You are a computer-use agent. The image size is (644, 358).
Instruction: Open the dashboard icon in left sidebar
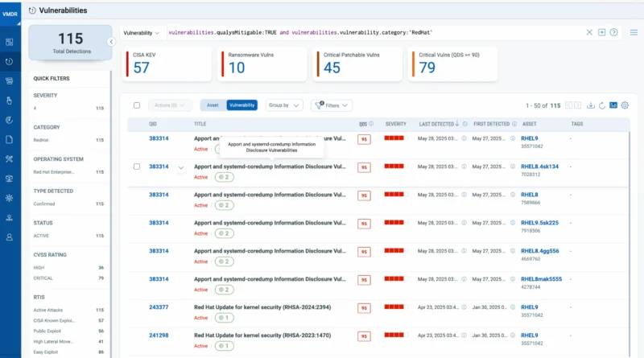(x=10, y=42)
